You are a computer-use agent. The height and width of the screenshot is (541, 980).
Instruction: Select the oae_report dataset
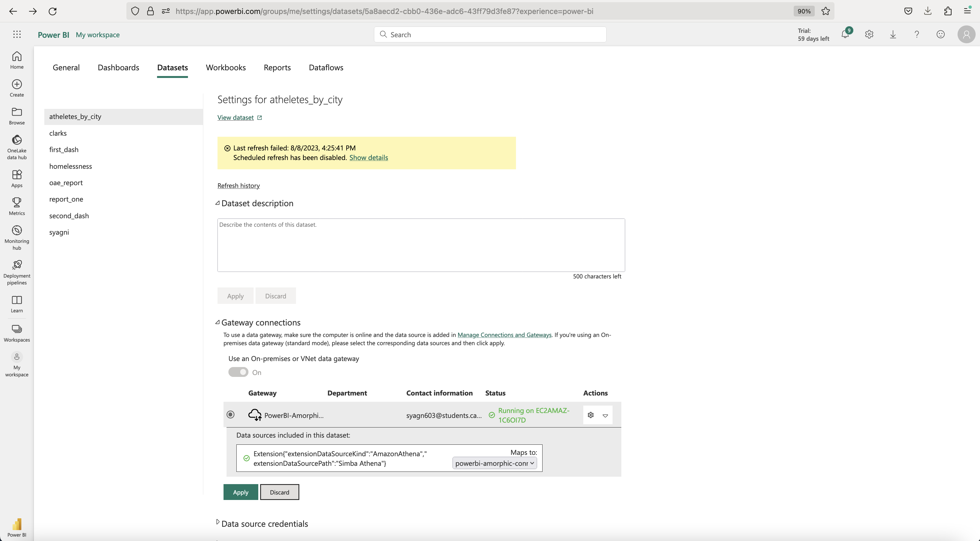point(123,183)
